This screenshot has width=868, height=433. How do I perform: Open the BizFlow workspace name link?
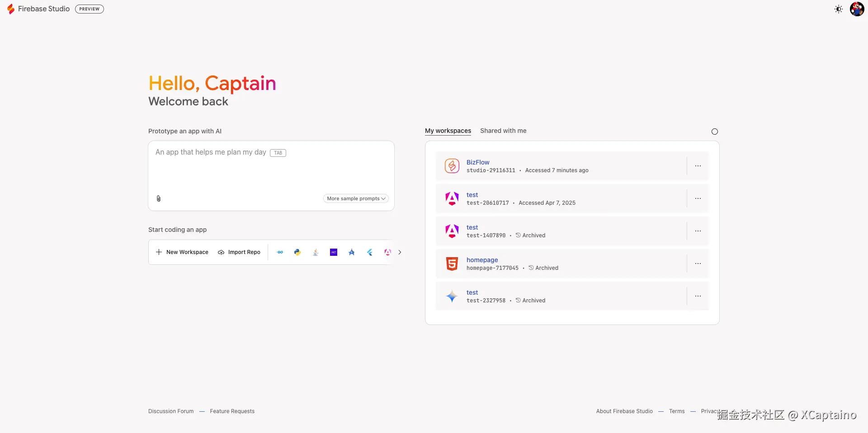[x=478, y=162]
